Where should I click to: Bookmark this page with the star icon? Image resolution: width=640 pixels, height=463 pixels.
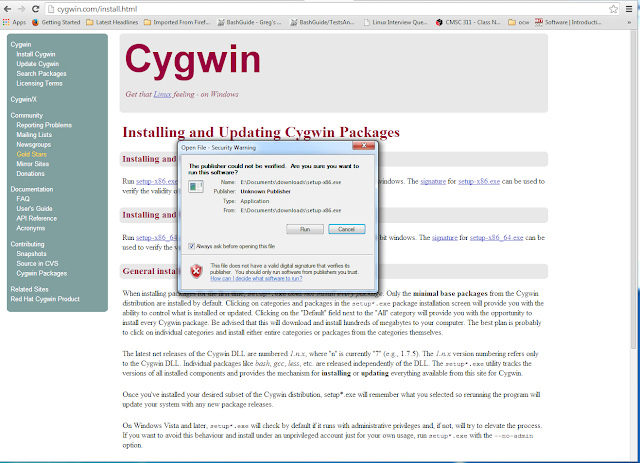(x=613, y=9)
